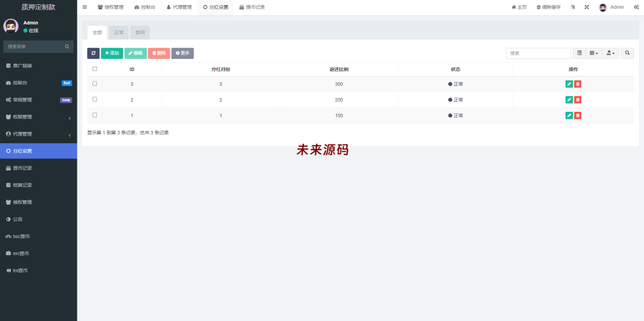Open the columns grid dropdown

pos(594,53)
